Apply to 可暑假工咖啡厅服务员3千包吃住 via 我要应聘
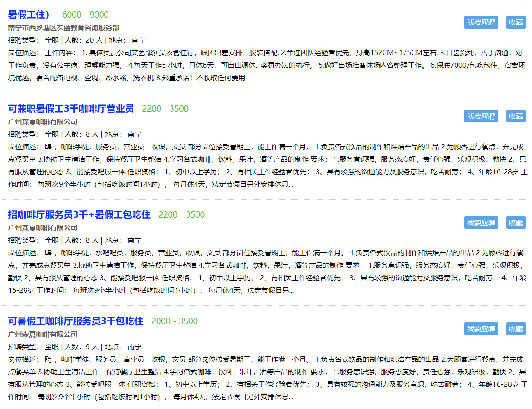Screen dimensions: 532x409 pos(481,329)
